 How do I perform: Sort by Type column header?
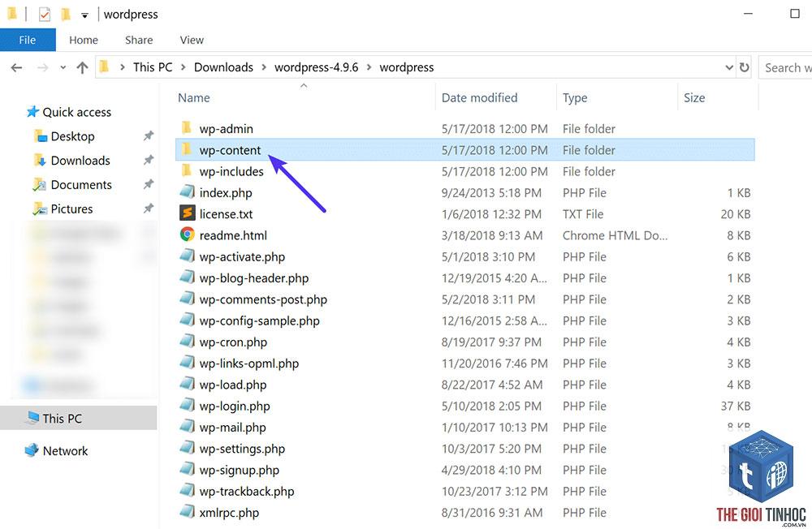click(575, 98)
